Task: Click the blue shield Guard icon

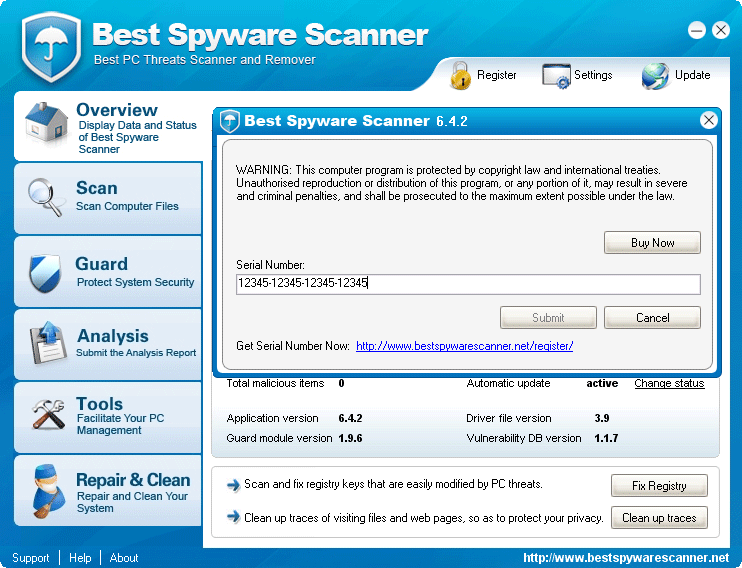Action: click(x=45, y=273)
